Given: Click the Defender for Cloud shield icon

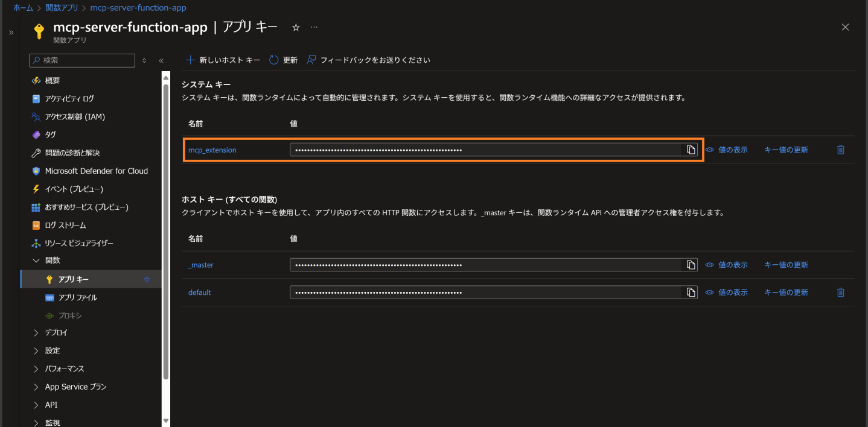Looking at the screenshot, I should 36,171.
